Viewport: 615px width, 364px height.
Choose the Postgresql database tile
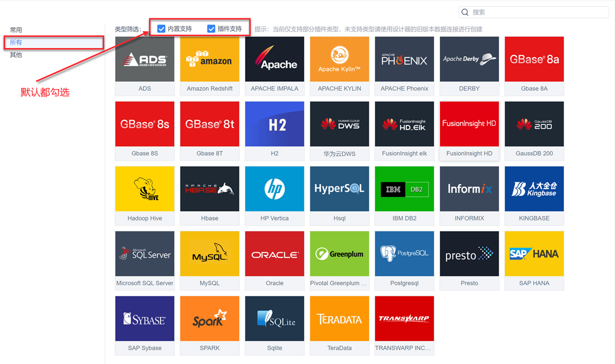(x=404, y=261)
